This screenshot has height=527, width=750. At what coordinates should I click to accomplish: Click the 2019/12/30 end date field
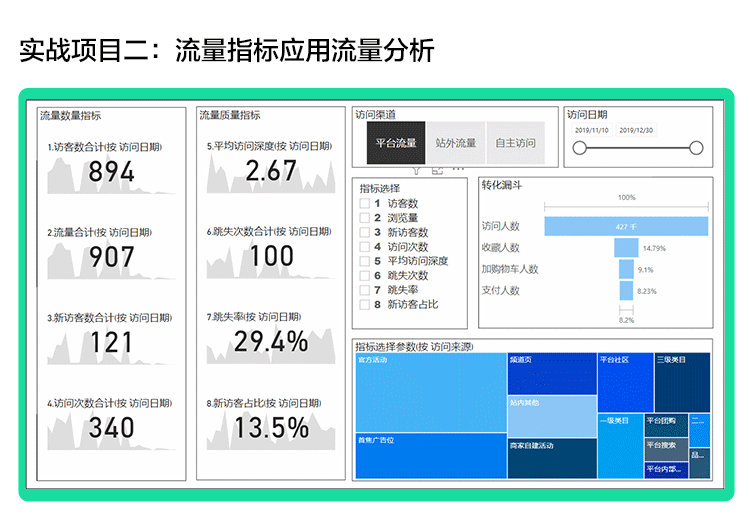click(636, 130)
